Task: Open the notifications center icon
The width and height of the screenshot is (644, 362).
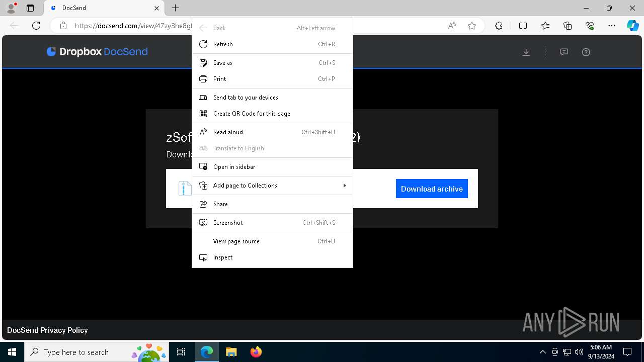Action: tap(627, 352)
